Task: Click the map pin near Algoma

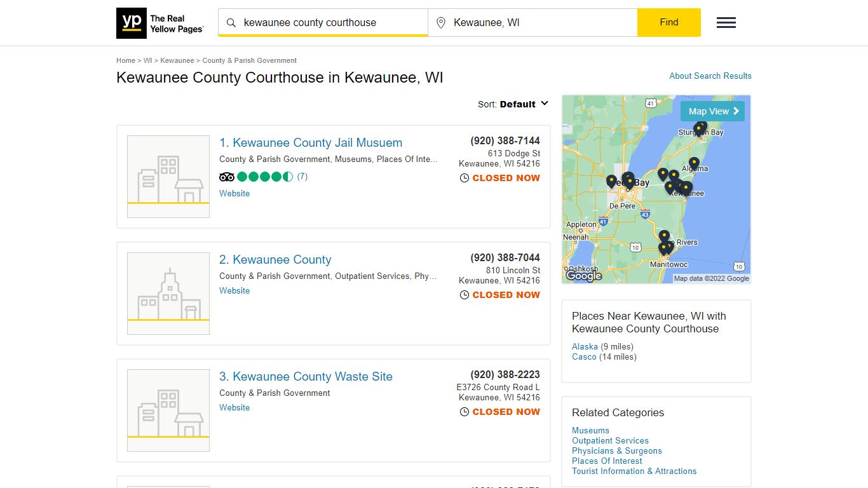Action: 694,163
